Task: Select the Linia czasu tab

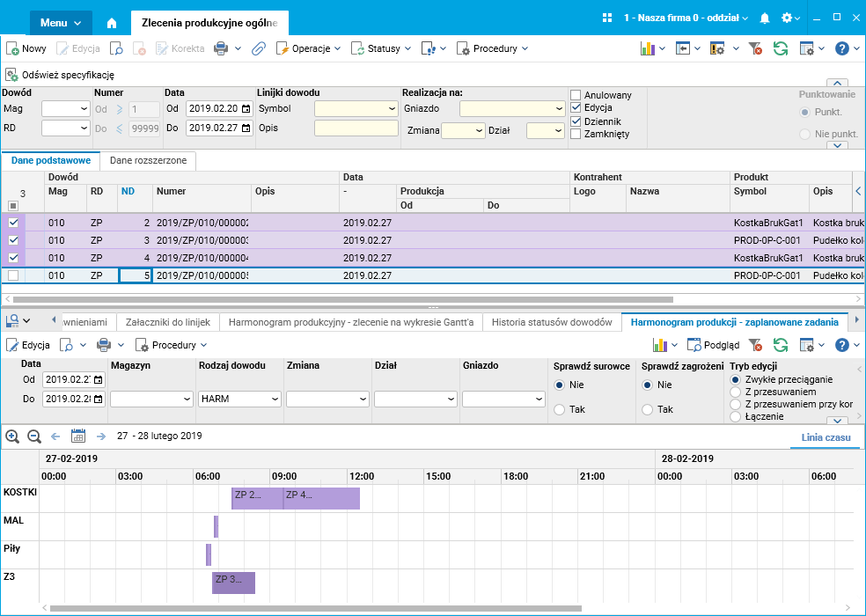Action: tap(826, 437)
